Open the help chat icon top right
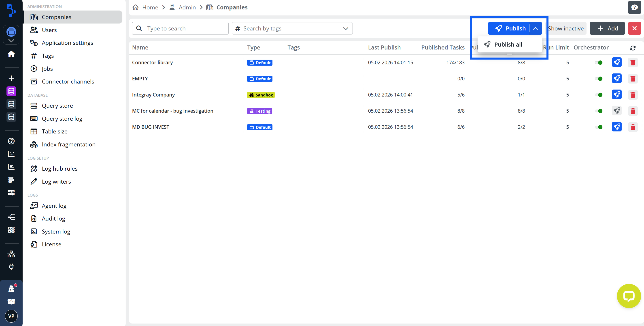Screen dimensions: 644x326 pos(634,7)
